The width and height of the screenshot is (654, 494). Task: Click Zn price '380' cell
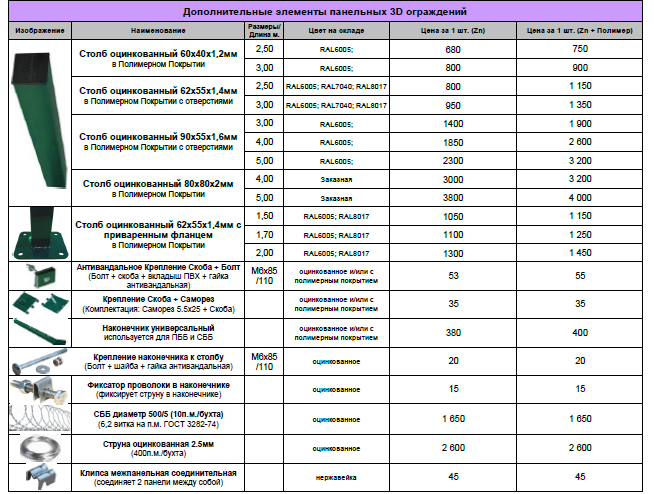pyautogui.click(x=453, y=333)
